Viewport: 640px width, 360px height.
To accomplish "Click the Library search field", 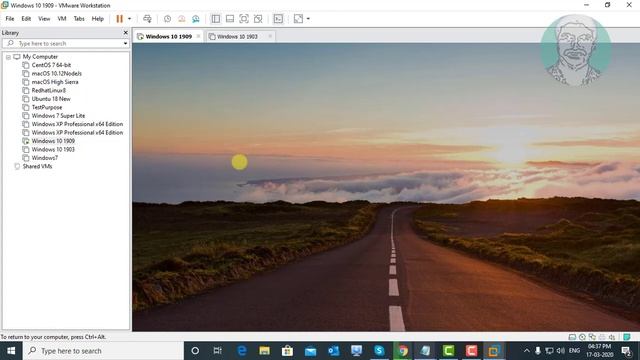I will [65, 43].
